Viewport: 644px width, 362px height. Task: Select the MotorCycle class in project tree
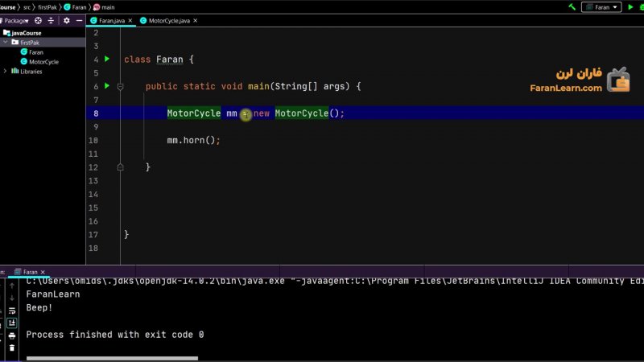pyautogui.click(x=43, y=62)
